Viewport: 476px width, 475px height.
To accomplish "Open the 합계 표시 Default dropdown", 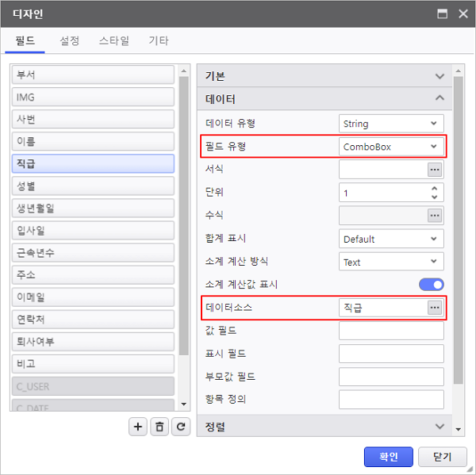I will tap(391, 239).
